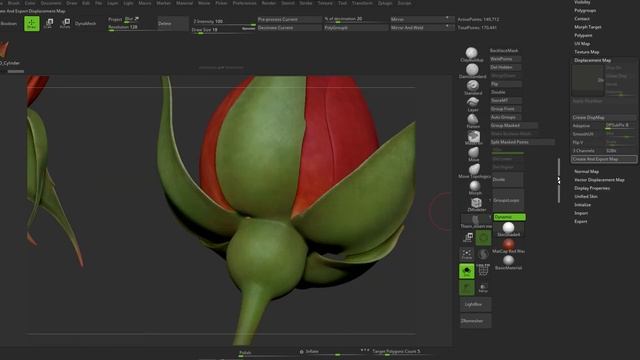Click the panel vertical scrollbar
This screenshot has width=640, height=360.
(559, 180)
